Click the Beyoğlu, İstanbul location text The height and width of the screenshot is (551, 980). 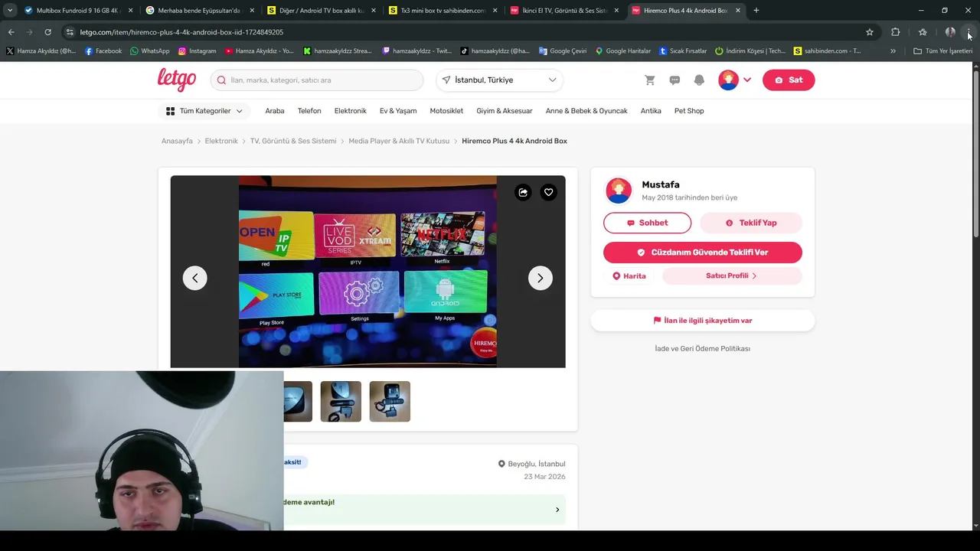pos(537,464)
